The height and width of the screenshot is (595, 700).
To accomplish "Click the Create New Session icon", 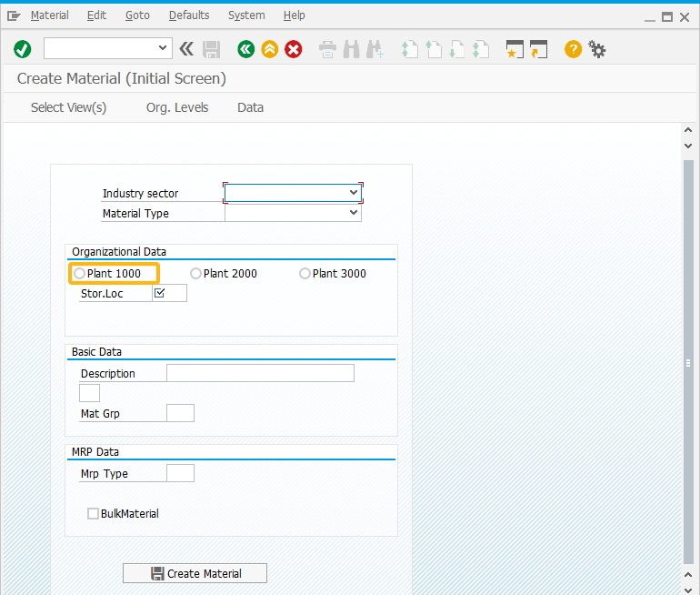I will tap(515, 49).
